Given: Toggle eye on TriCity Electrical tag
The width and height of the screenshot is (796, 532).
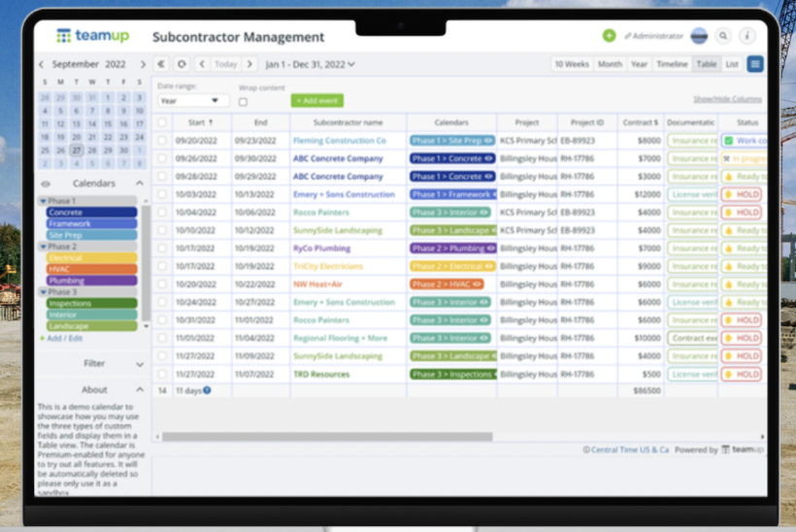Looking at the screenshot, I should 488,266.
